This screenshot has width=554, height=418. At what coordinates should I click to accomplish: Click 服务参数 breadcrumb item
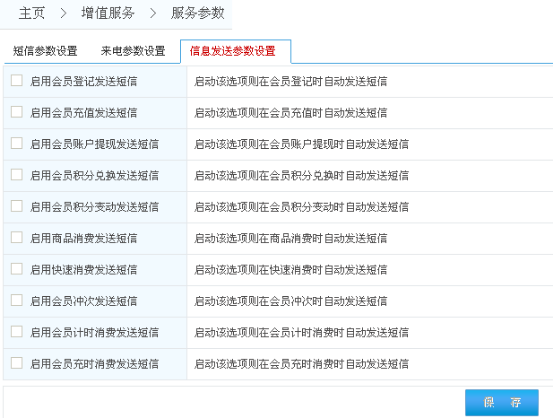[x=198, y=13]
